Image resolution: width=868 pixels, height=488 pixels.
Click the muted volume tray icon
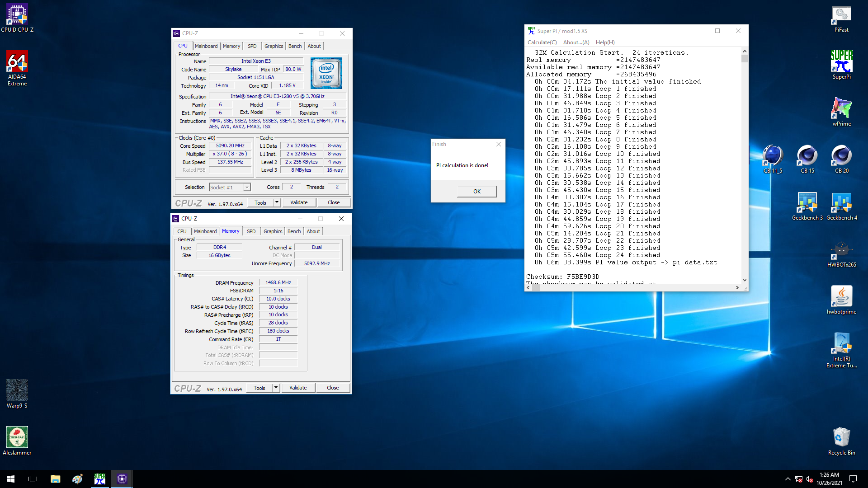pyautogui.click(x=810, y=479)
